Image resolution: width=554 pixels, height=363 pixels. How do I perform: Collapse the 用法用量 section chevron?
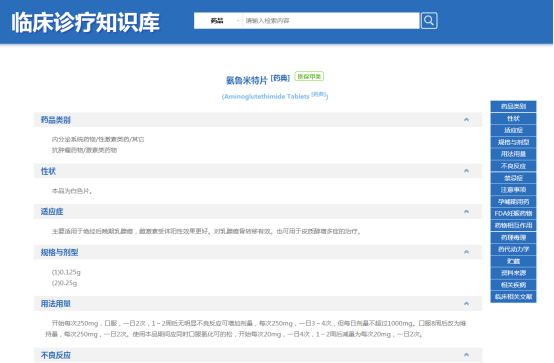pos(466,303)
